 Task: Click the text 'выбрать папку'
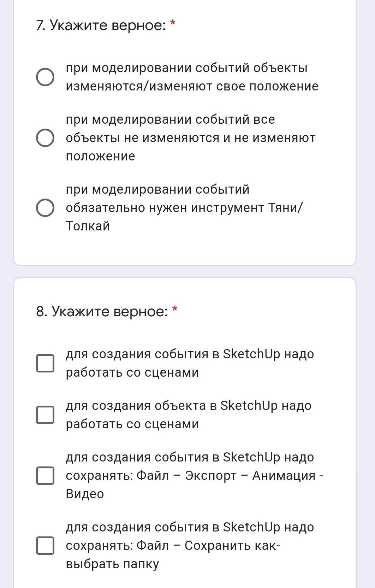click(x=112, y=564)
